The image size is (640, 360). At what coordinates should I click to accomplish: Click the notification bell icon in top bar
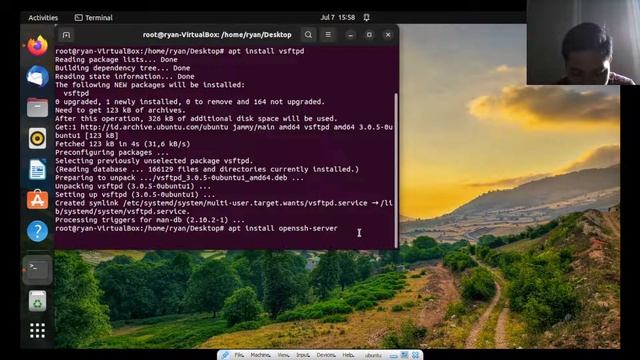[367, 18]
